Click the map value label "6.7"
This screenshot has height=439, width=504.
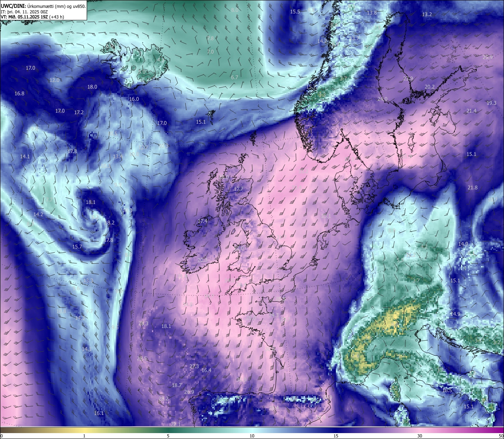(x=234, y=78)
